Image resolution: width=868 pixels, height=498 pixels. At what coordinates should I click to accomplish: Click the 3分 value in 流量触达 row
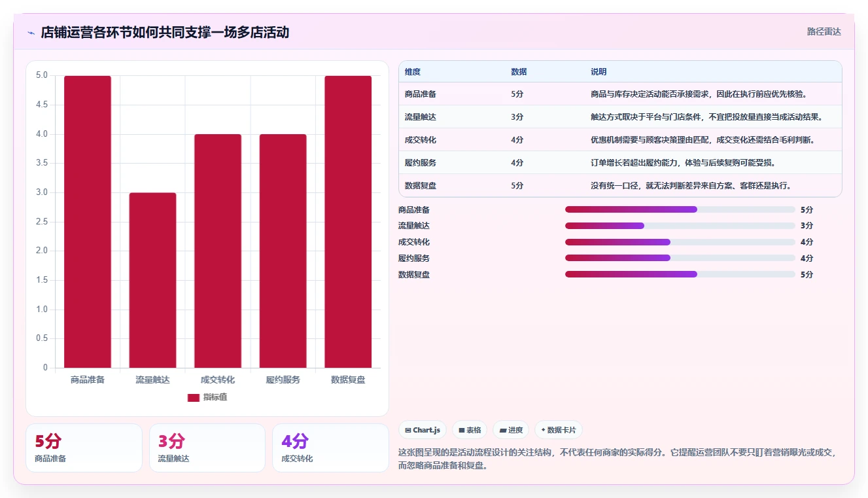pos(517,117)
